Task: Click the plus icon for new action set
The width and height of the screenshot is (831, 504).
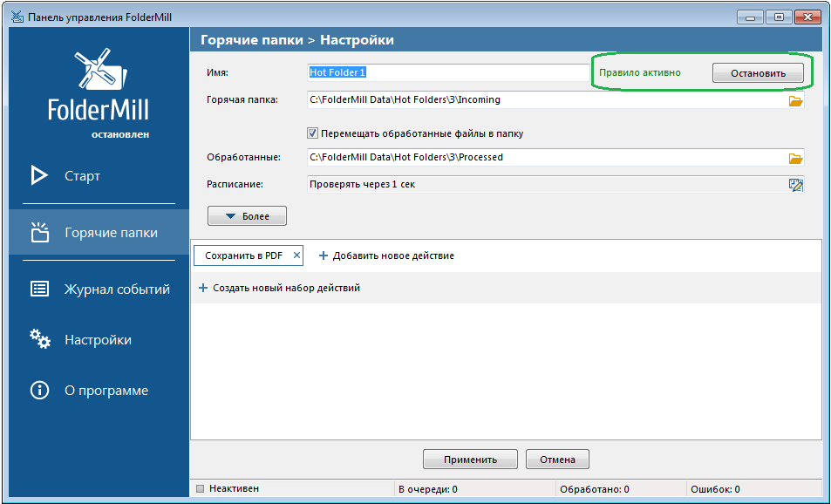Action: (x=202, y=289)
